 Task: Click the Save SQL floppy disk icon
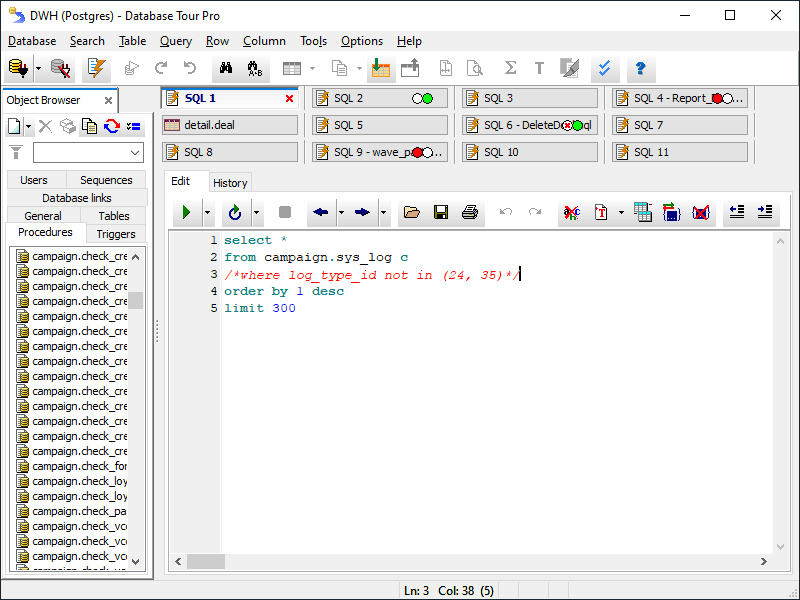point(440,212)
